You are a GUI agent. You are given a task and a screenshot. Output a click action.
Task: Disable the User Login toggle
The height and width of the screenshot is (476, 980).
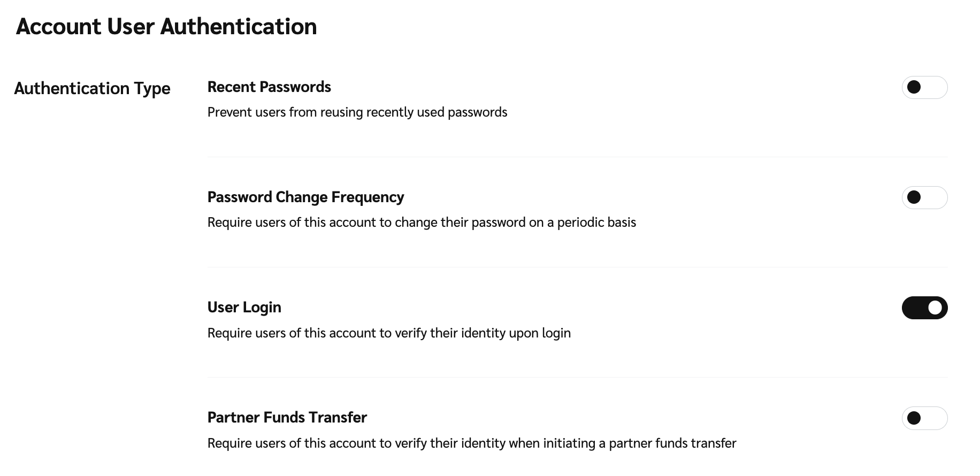pos(924,308)
